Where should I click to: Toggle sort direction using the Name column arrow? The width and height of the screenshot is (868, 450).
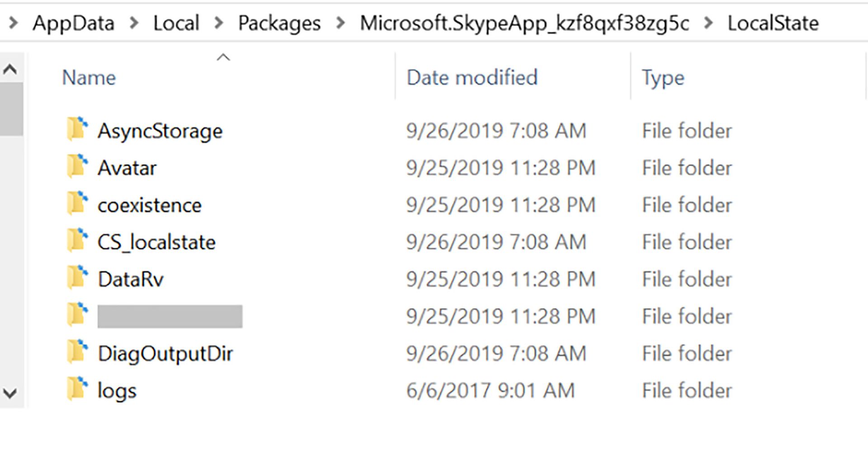pos(222,57)
